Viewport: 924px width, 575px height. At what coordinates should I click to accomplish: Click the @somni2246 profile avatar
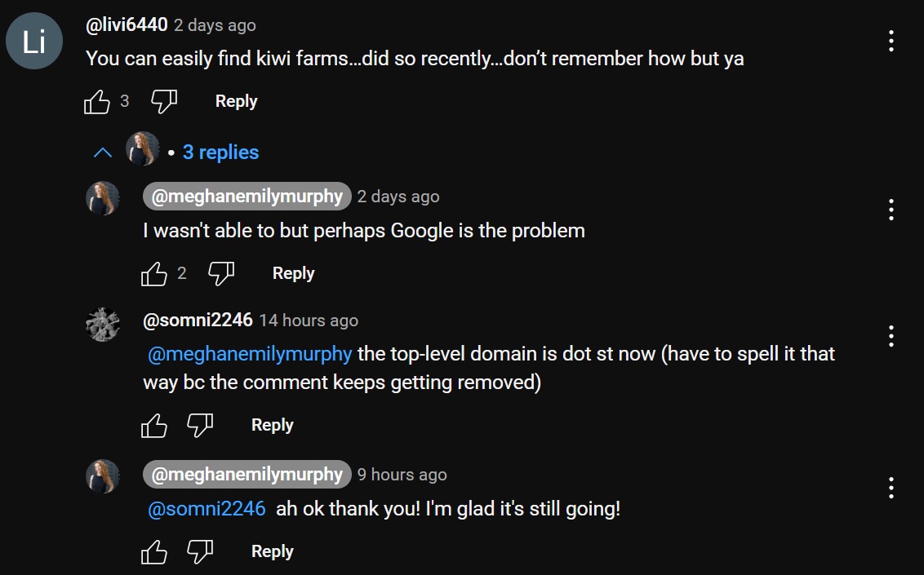pyautogui.click(x=103, y=325)
